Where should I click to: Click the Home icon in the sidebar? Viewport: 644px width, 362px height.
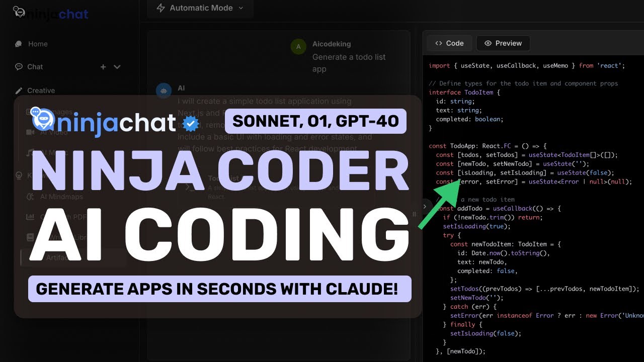click(x=19, y=44)
